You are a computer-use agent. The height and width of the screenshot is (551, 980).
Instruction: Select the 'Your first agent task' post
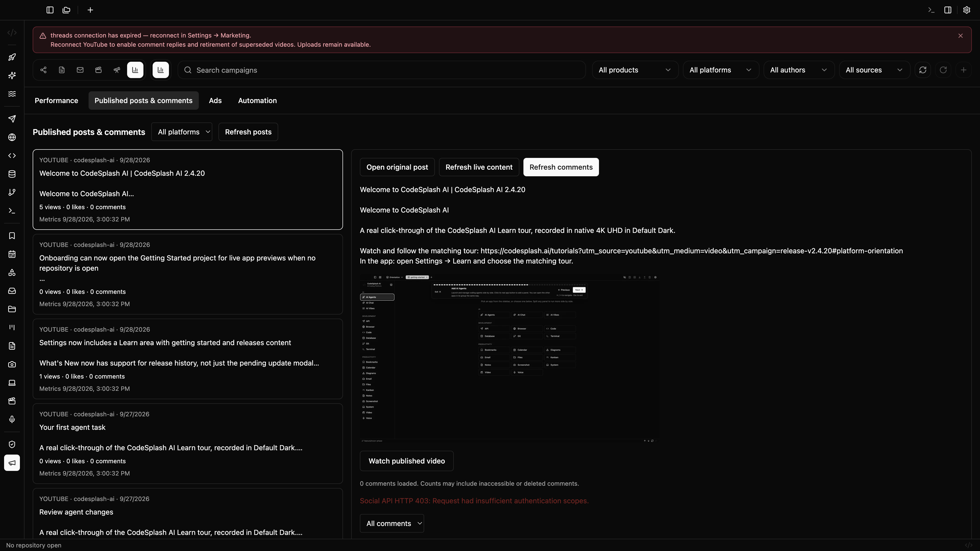(188, 444)
